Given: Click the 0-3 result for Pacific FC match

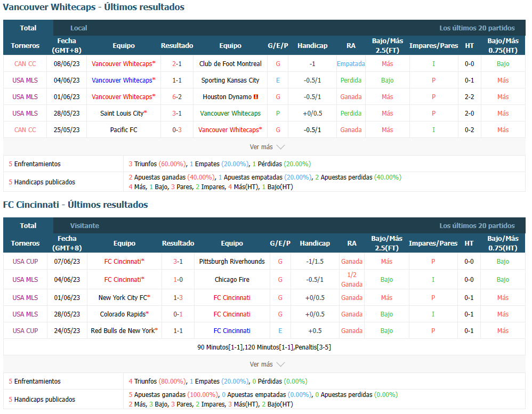Looking at the screenshot, I should [x=177, y=130].
